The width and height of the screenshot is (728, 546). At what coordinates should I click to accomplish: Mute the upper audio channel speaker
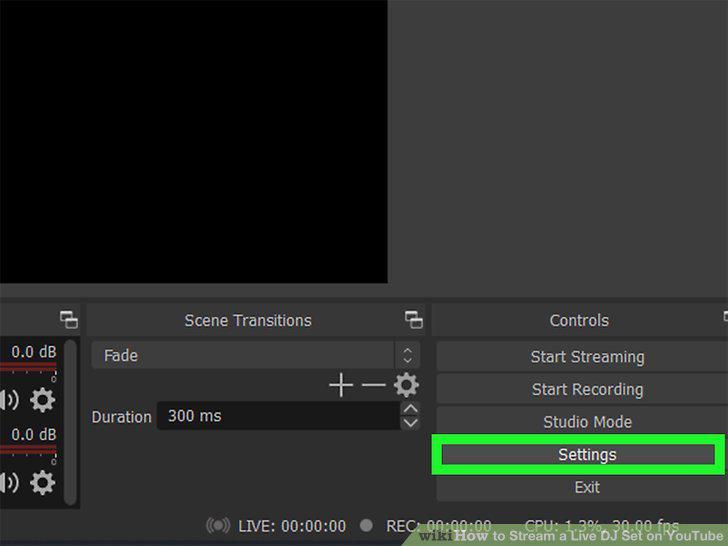click(x=9, y=400)
